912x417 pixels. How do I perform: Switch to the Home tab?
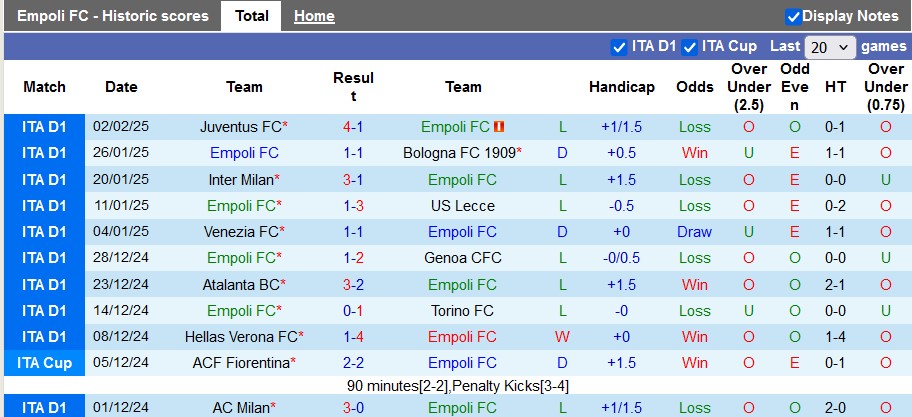[x=314, y=16]
